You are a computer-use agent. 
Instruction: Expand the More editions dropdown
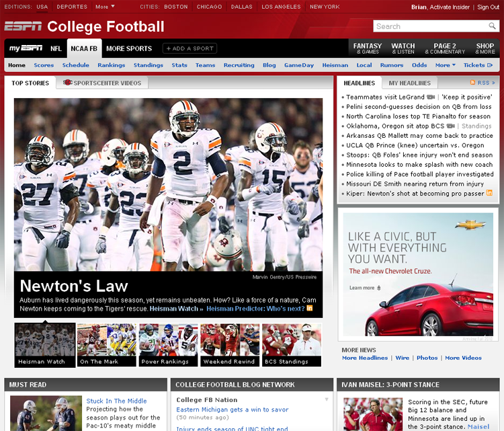[105, 7]
